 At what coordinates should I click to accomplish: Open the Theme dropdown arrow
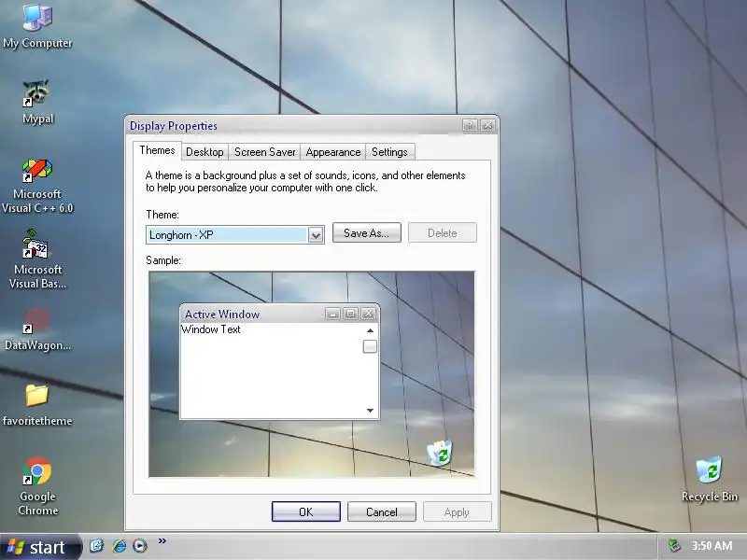pos(316,235)
